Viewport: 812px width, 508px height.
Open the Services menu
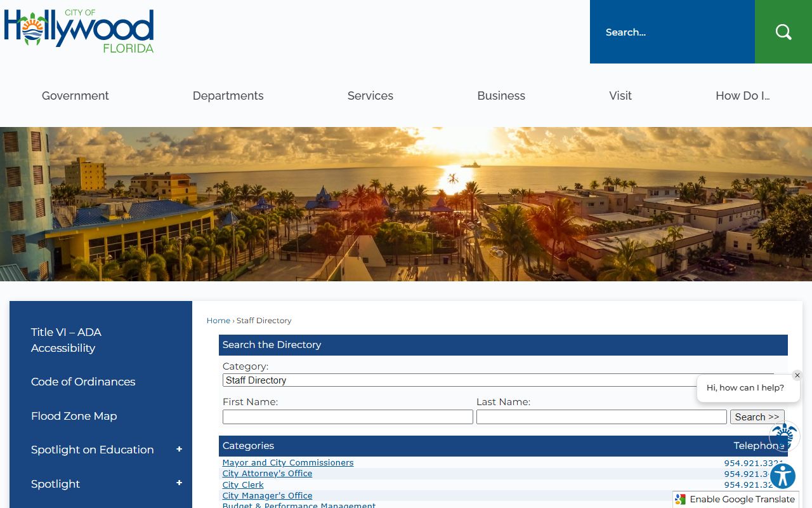pos(370,96)
